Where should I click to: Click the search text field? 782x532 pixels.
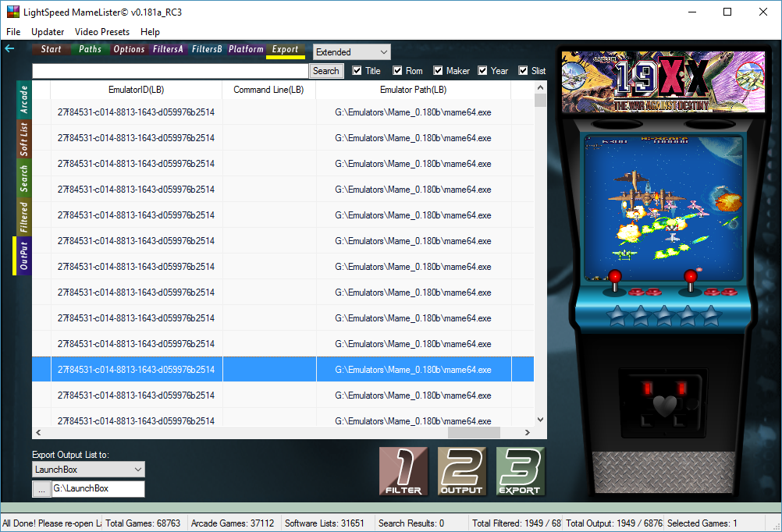[x=171, y=71]
